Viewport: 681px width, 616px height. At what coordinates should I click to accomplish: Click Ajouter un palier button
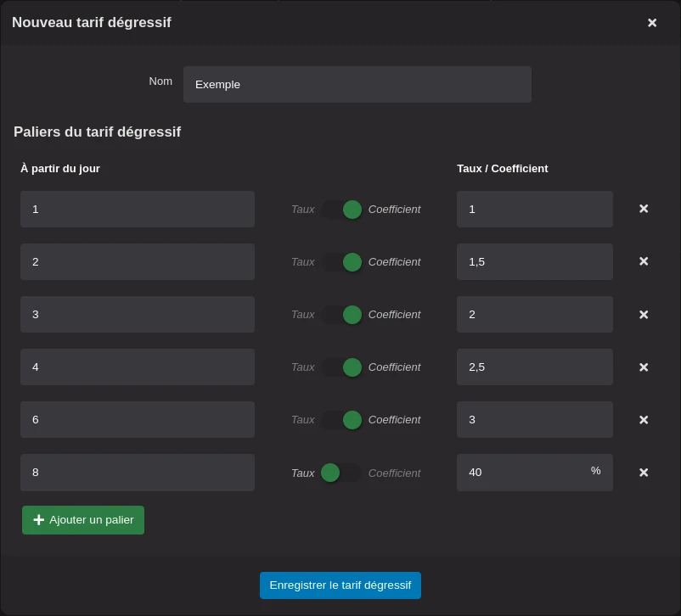[x=83, y=520]
